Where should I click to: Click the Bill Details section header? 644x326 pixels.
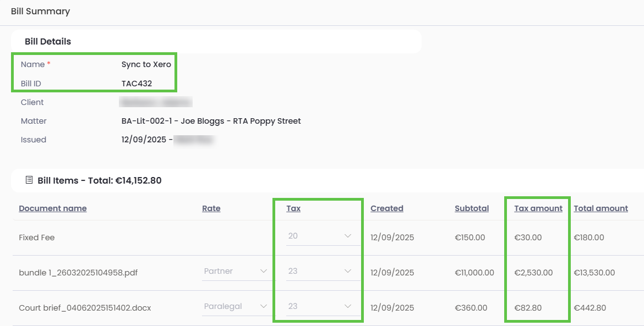point(48,41)
